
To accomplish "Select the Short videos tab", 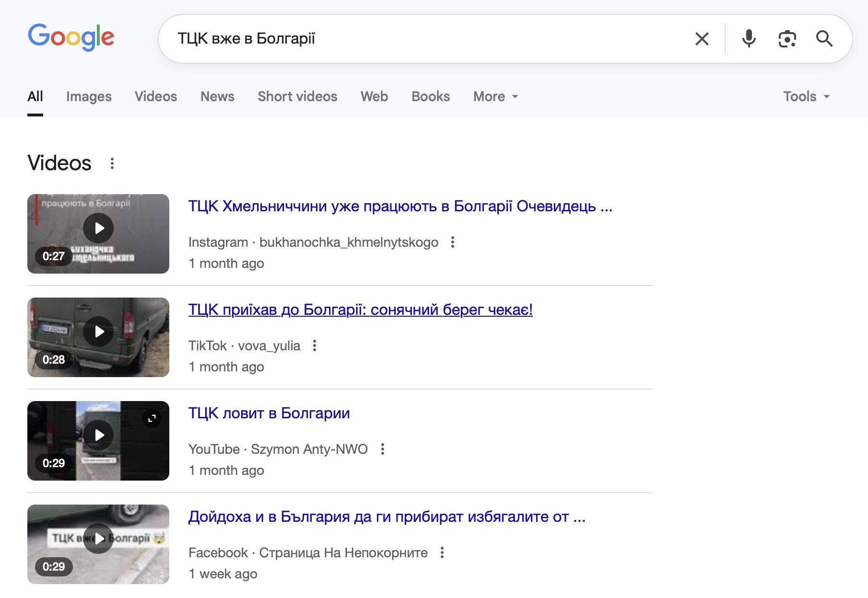I will [297, 96].
